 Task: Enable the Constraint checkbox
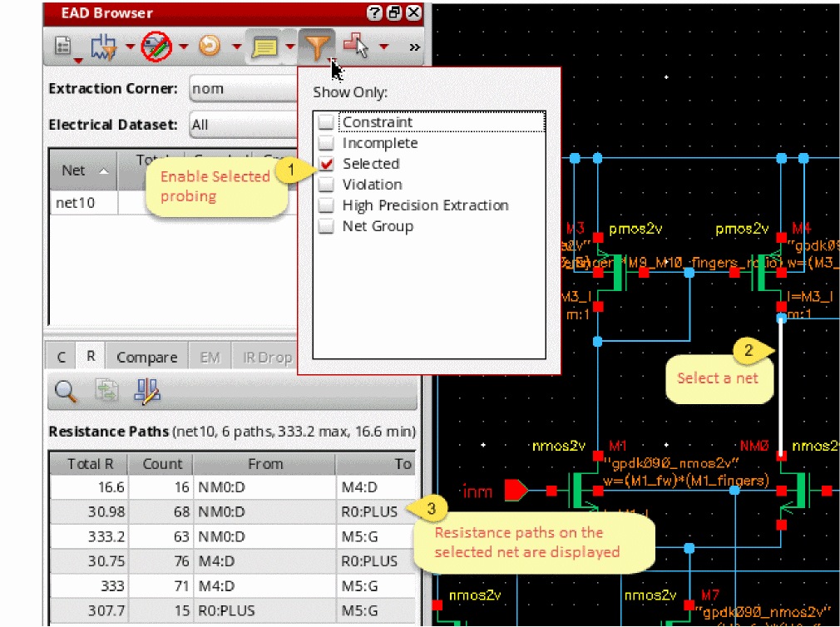[327, 122]
